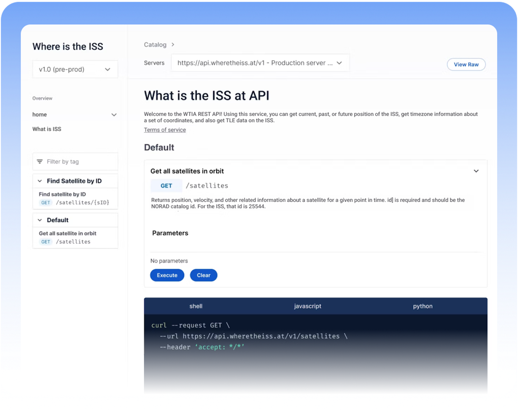Image resolution: width=518 pixels, height=420 pixels.
Task: Collapse the Default sidebar group
Action: click(40, 220)
